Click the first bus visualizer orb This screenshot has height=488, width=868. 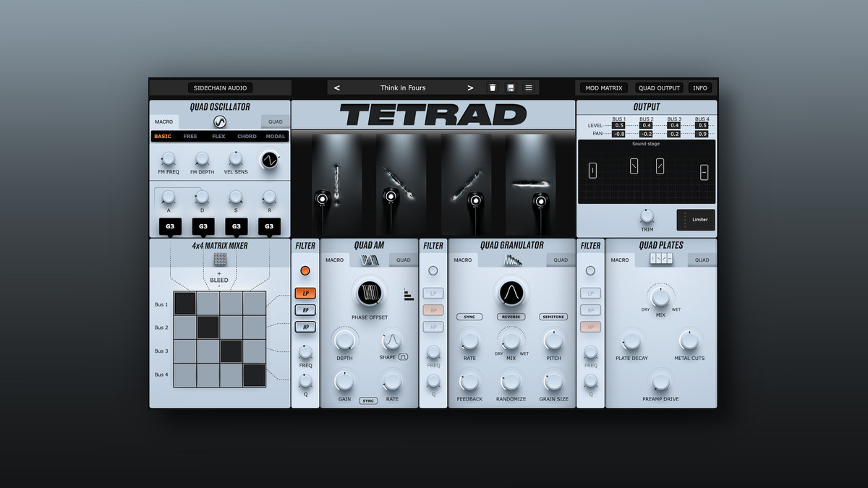pyautogui.click(x=323, y=198)
